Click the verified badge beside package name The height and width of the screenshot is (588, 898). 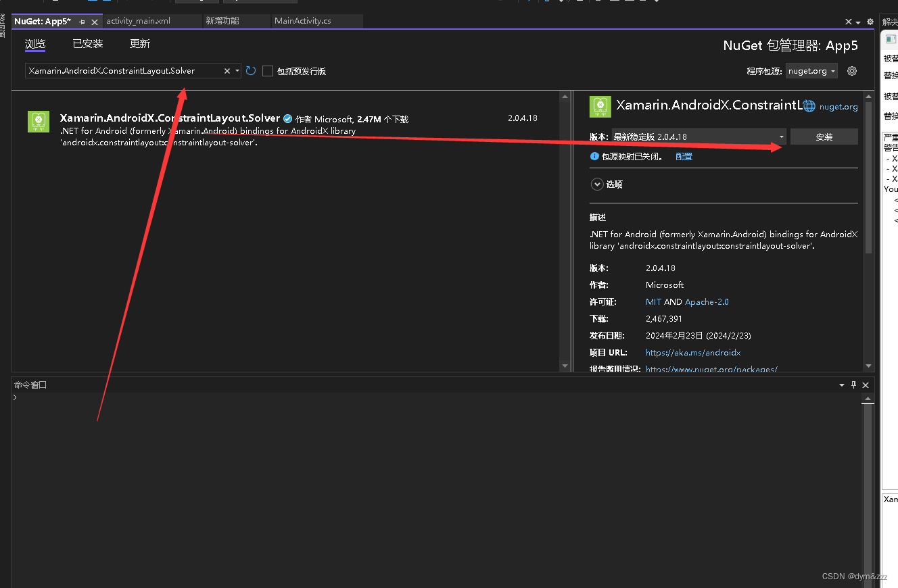[x=287, y=118]
